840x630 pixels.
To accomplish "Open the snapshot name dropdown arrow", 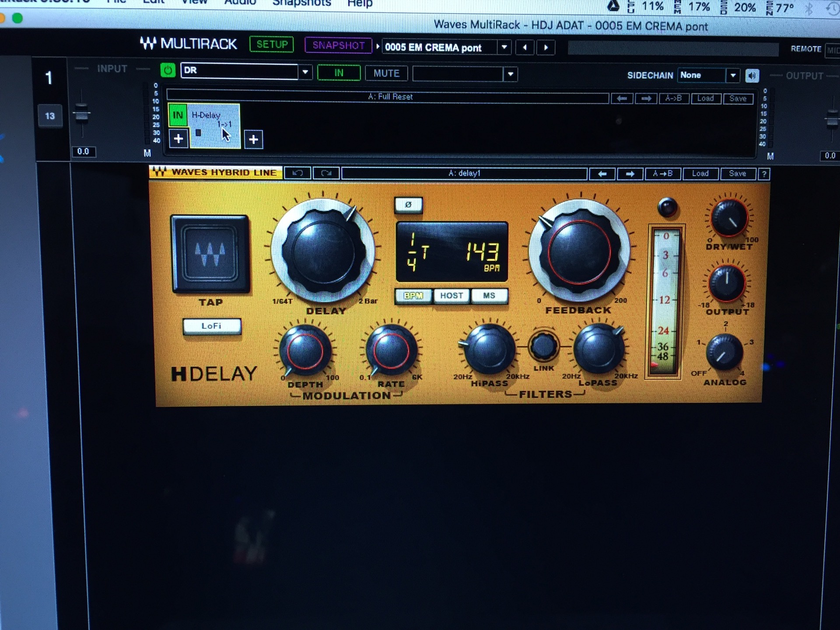I will pyautogui.click(x=504, y=47).
